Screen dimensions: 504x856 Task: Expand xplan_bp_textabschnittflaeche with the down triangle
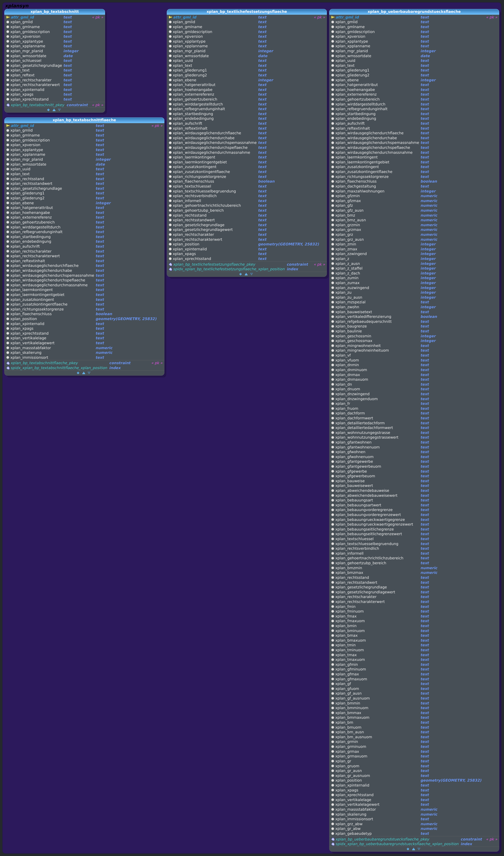pyautogui.click(x=89, y=373)
